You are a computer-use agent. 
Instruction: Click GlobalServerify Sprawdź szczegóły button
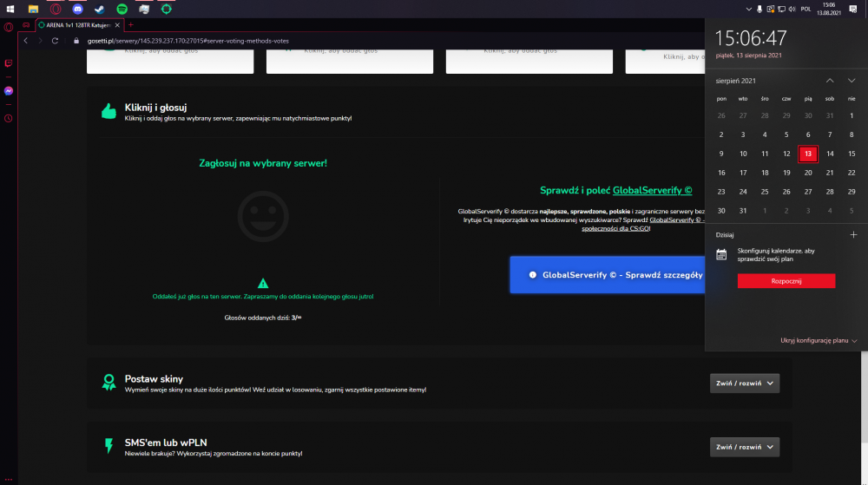(x=608, y=275)
